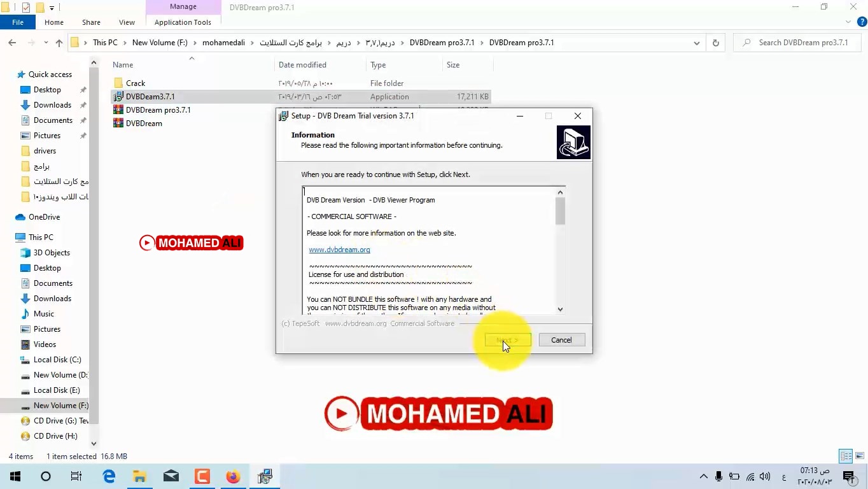Click license text scrollbar up arrow
The width and height of the screenshot is (868, 489).
pyautogui.click(x=560, y=192)
